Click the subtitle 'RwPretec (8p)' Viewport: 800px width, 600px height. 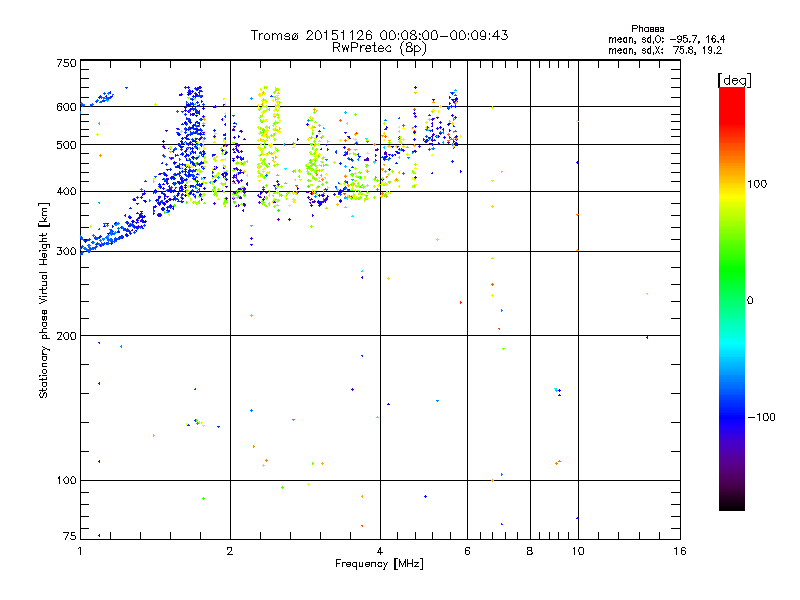click(x=379, y=48)
